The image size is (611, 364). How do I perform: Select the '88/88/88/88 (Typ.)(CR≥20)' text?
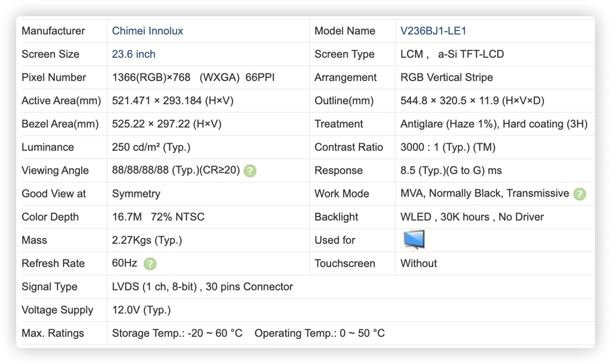(176, 170)
